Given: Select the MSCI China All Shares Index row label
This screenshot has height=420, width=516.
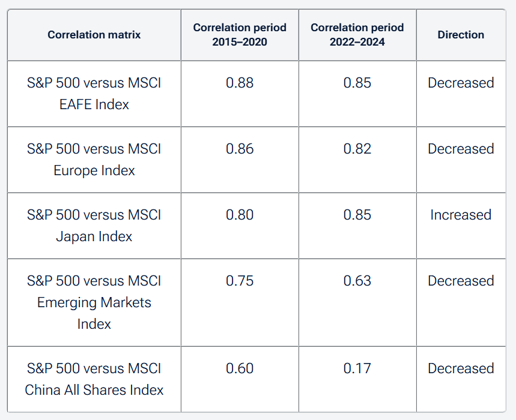Looking at the screenshot, I should 94,379.
